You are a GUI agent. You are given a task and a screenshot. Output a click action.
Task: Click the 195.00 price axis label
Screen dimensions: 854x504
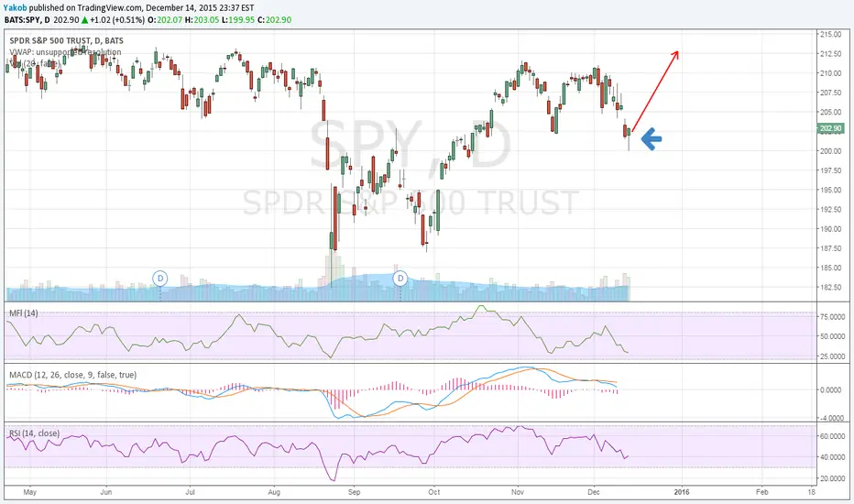(831, 190)
